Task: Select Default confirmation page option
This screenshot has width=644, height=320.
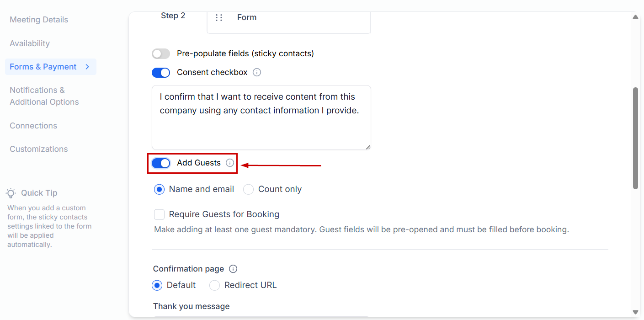Action: [x=157, y=285]
